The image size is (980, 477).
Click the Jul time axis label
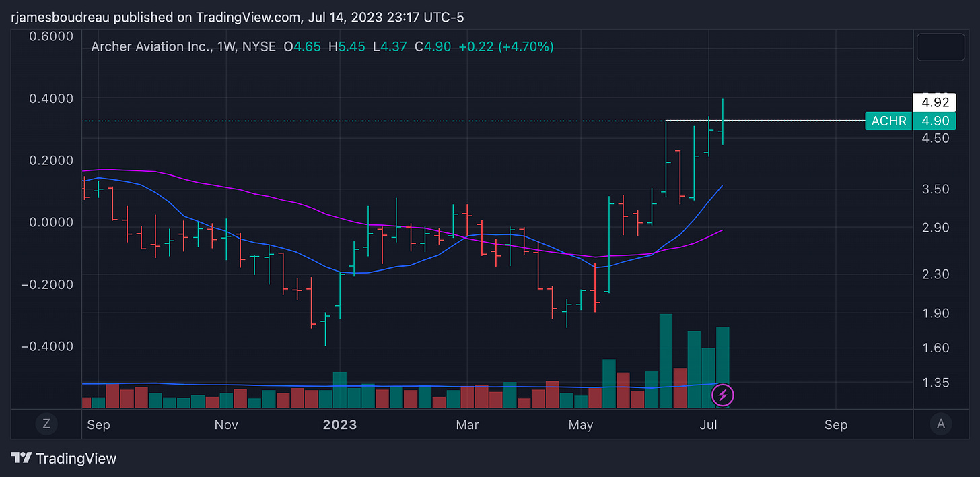708,425
